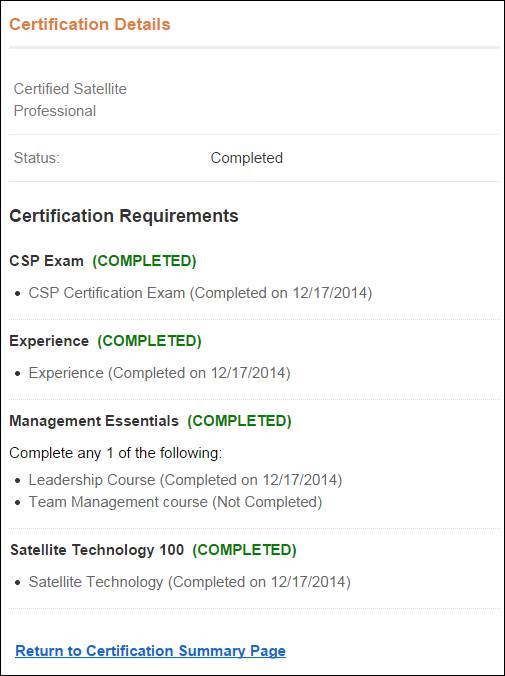Select the Leadership Course requirement entry
505x676 pixels.
tap(185, 480)
